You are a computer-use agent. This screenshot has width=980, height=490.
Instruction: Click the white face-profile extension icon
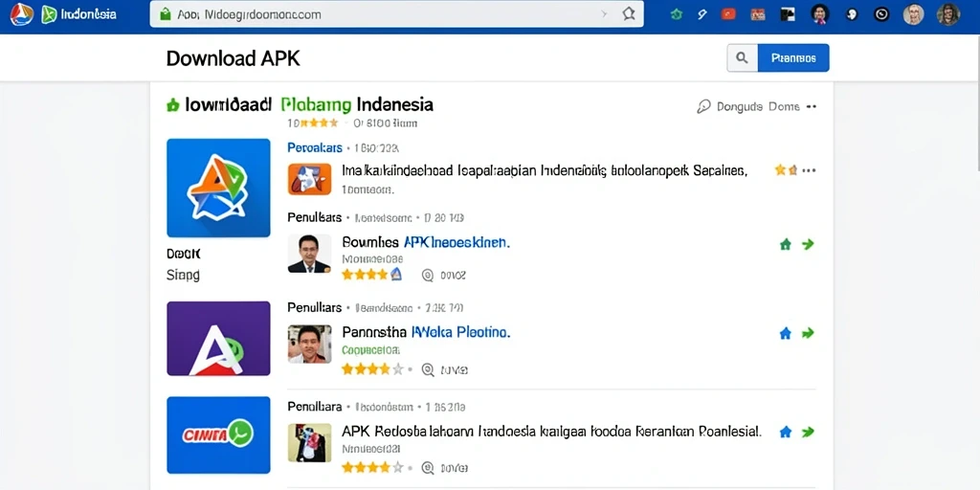click(851, 13)
